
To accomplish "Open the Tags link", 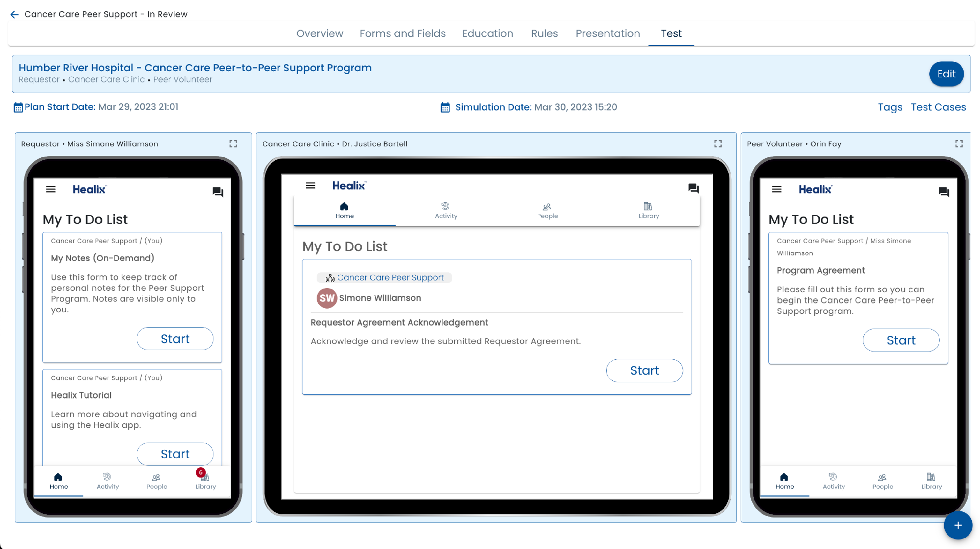I will (x=890, y=107).
